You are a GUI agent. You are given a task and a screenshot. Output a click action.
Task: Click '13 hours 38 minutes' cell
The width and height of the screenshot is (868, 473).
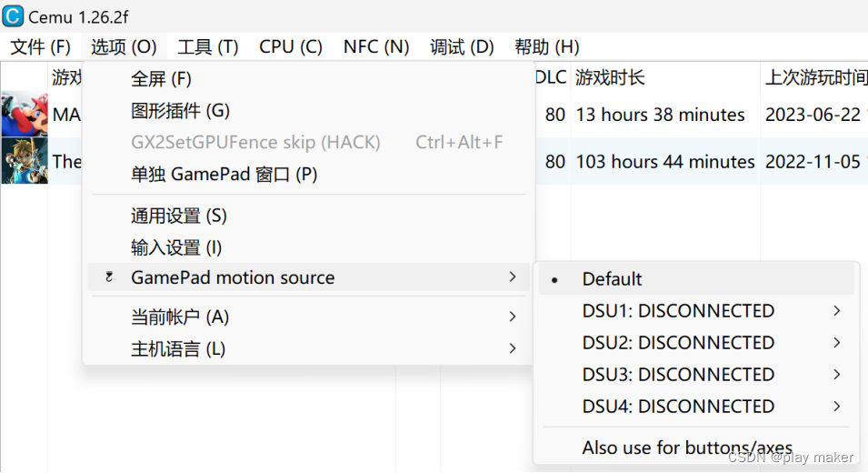point(660,115)
